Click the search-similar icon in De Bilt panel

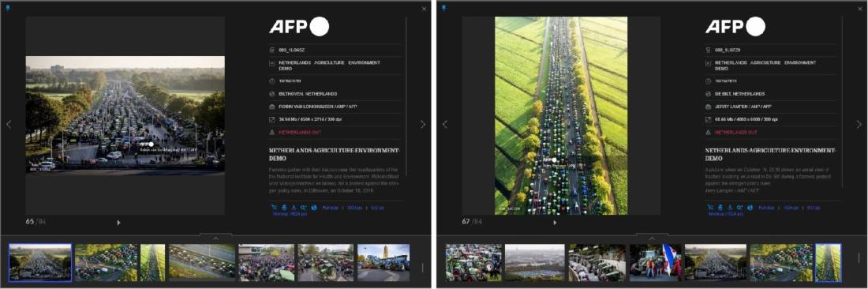[x=740, y=208]
